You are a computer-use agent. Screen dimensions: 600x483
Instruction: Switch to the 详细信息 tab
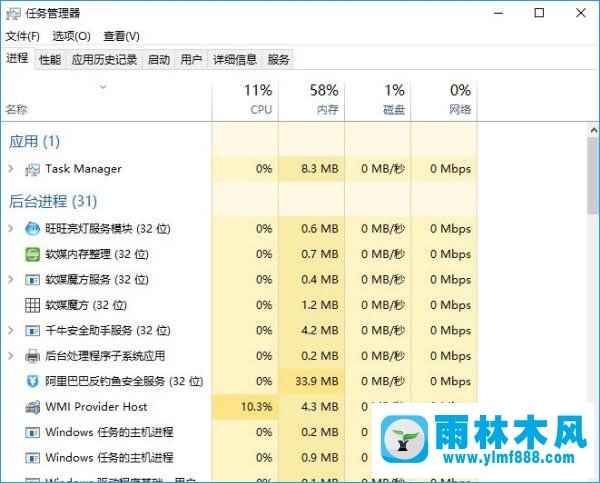(x=235, y=60)
